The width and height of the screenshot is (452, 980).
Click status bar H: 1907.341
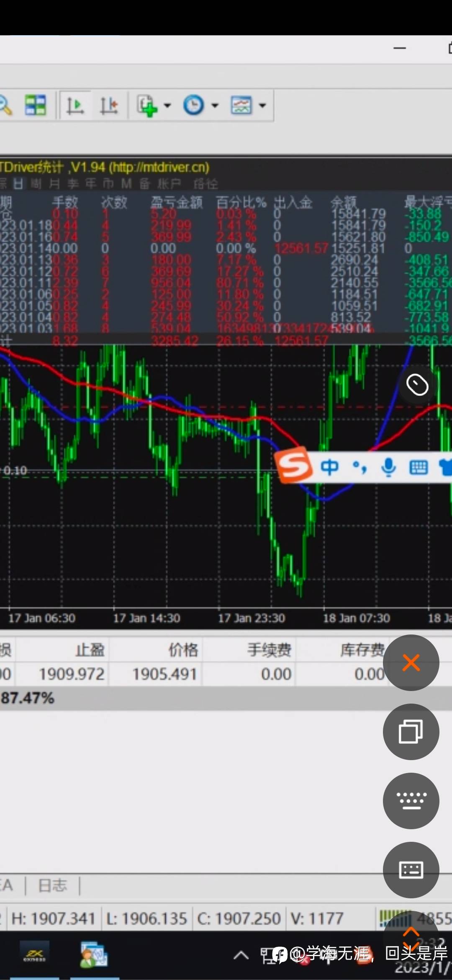point(54,919)
